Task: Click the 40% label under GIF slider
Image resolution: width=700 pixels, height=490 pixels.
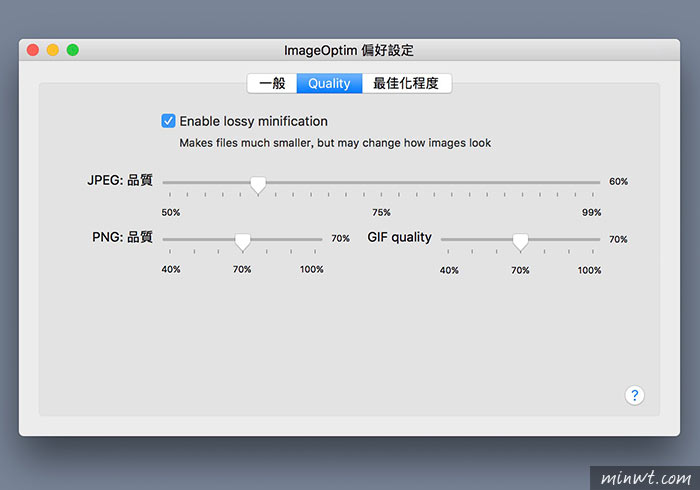Action: (x=449, y=270)
